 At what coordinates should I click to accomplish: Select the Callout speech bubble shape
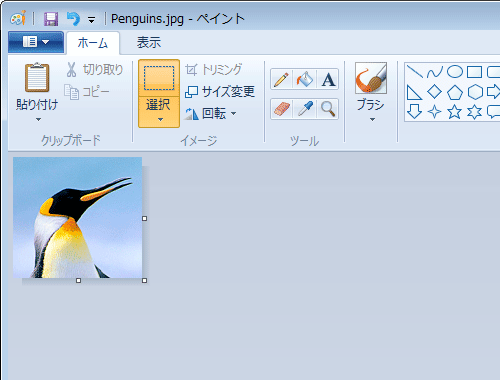pos(494,112)
